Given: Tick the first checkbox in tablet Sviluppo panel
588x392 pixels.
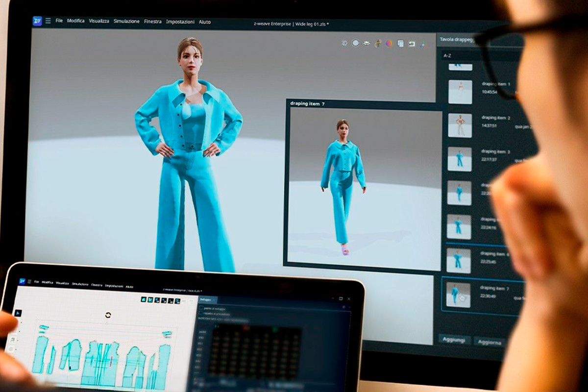Looking at the screenshot, I should [201, 308].
